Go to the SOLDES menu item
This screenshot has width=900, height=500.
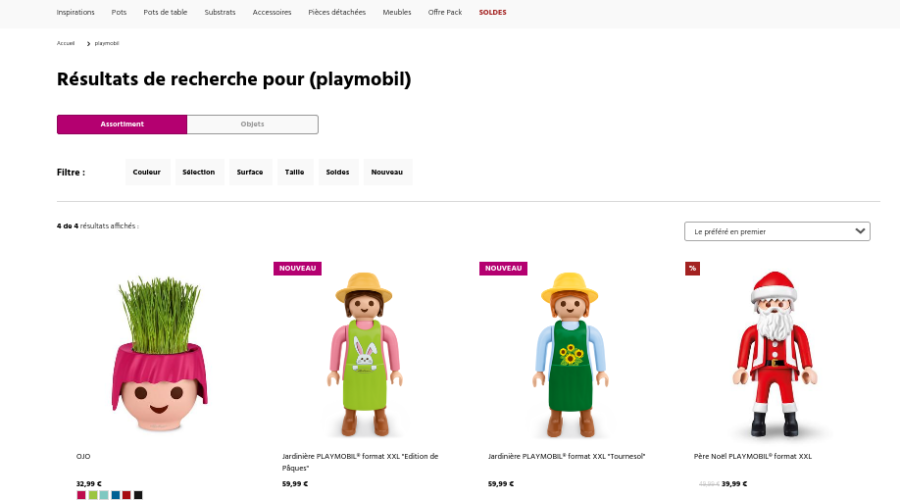pyautogui.click(x=492, y=12)
